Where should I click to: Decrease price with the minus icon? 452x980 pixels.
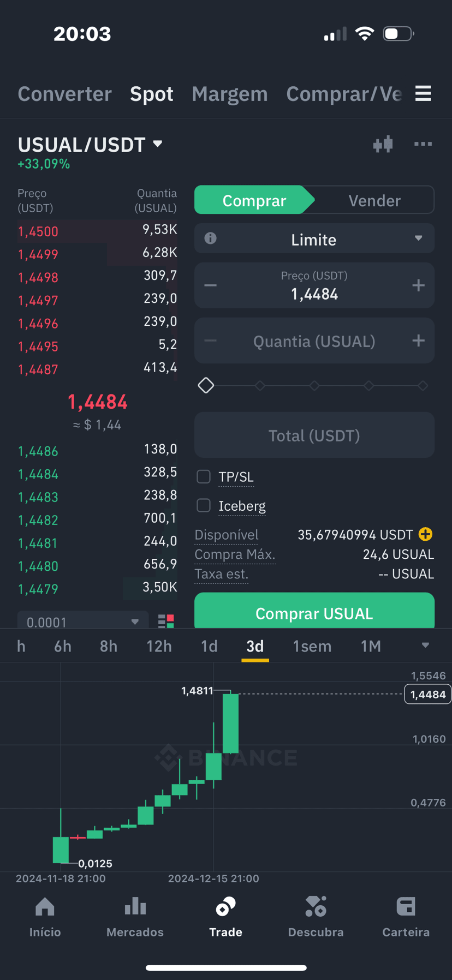(210, 285)
